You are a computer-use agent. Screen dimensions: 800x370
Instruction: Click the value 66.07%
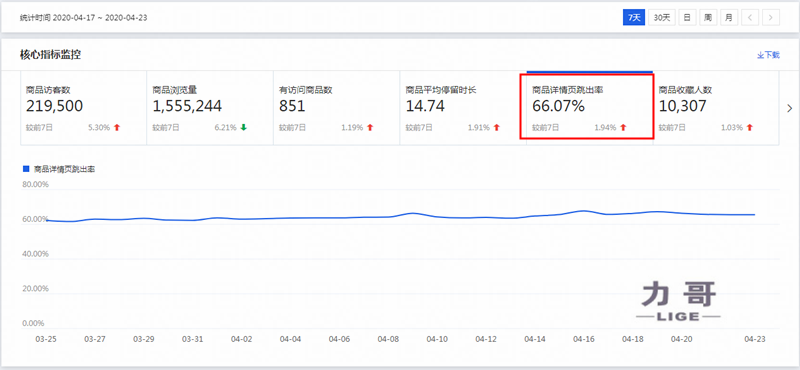point(558,106)
